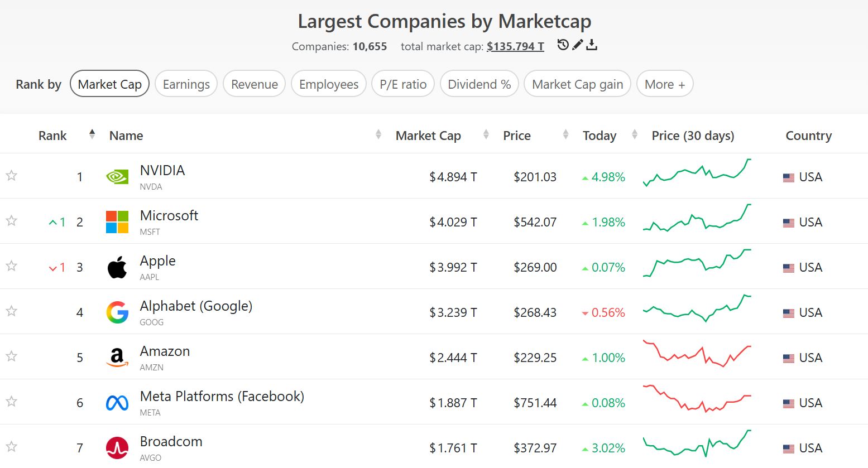Open the $135.794 T total market cap link
The width and height of the screenshot is (868, 468).
515,46
